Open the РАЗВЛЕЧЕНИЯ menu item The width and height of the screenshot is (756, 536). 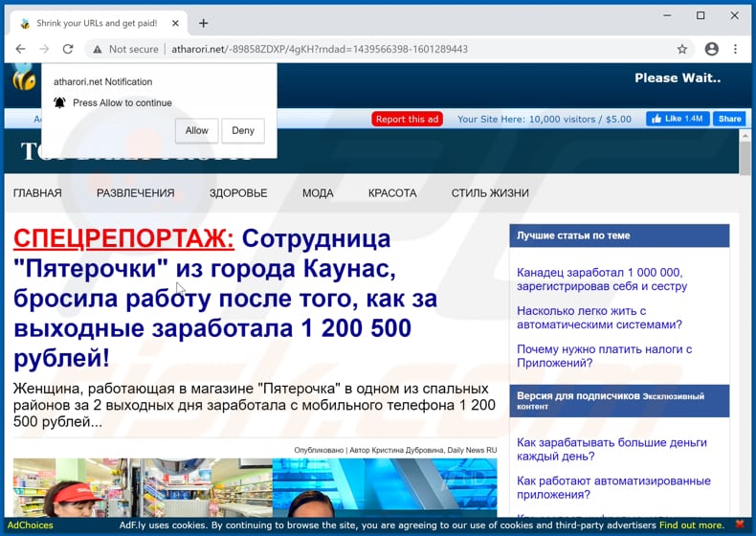click(x=136, y=193)
